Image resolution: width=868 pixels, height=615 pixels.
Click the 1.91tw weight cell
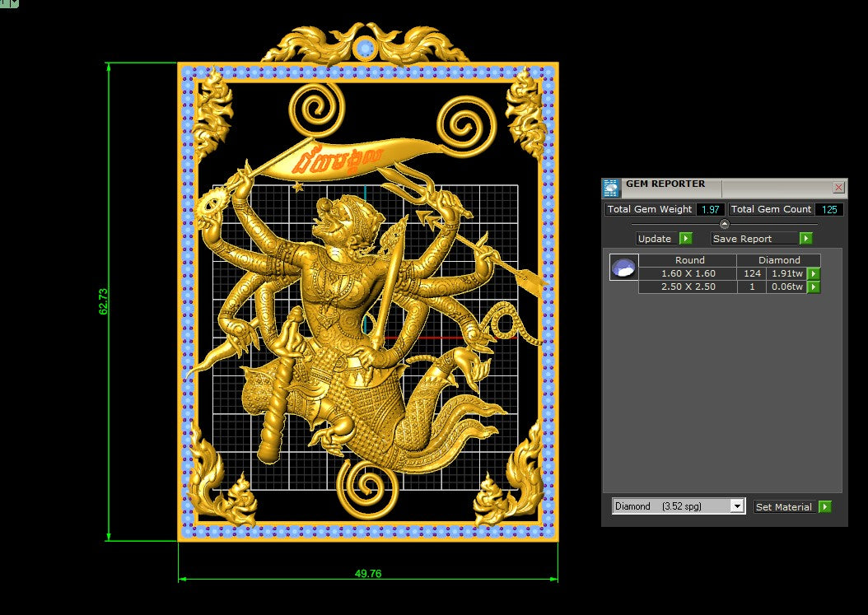pyautogui.click(x=786, y=273)
